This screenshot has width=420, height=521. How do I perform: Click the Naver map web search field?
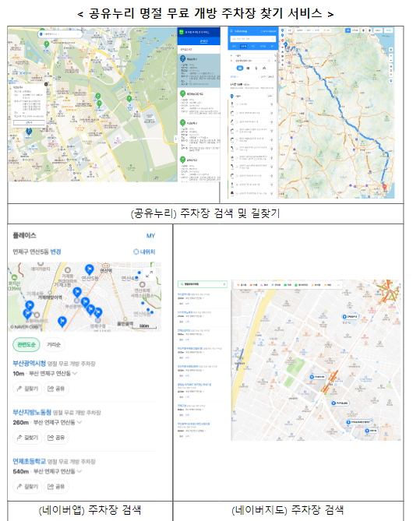[x=202, y=284]
